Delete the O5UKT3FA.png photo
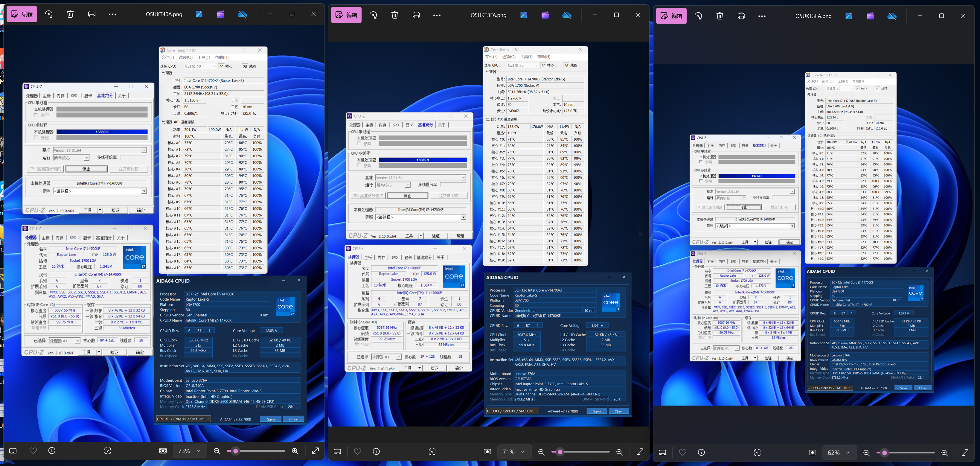Image resolution: width=980 pixels, height=466 pixels. point(395,15)
